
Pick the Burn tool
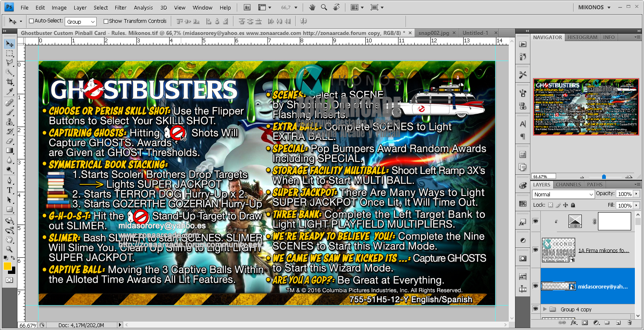pos(10,170)
